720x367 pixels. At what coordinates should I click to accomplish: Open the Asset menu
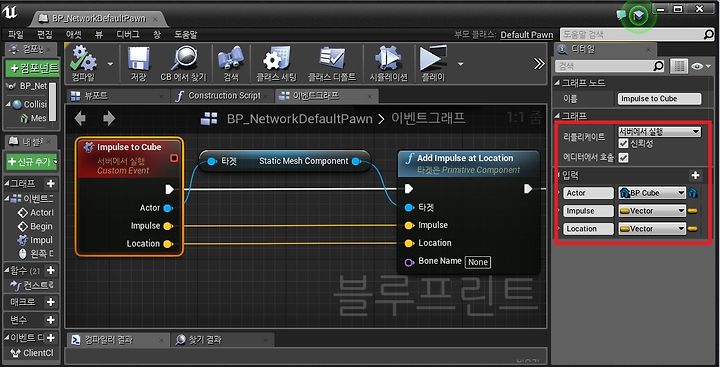(x=73, y=34)
